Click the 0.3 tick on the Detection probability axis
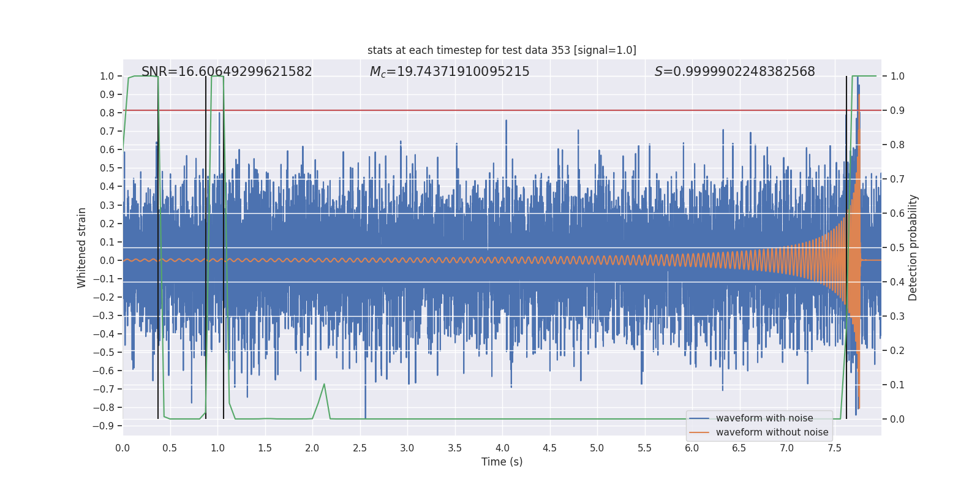The height and width of the screenshot is (490, 980). 897,316
